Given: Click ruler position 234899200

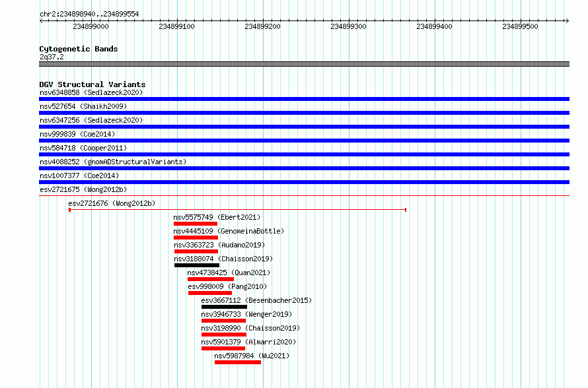Looking at the screenshot, I should pyautogui.click(x=262, y=26).
